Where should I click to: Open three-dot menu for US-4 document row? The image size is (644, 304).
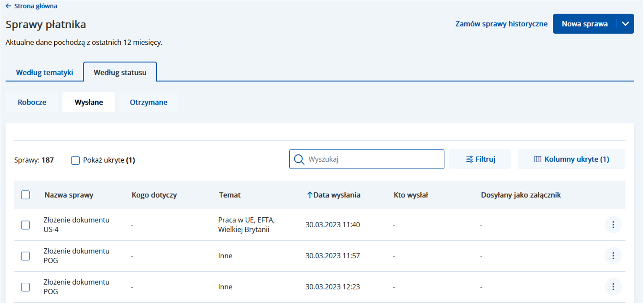pyautogui.click(x=613, y=225)
